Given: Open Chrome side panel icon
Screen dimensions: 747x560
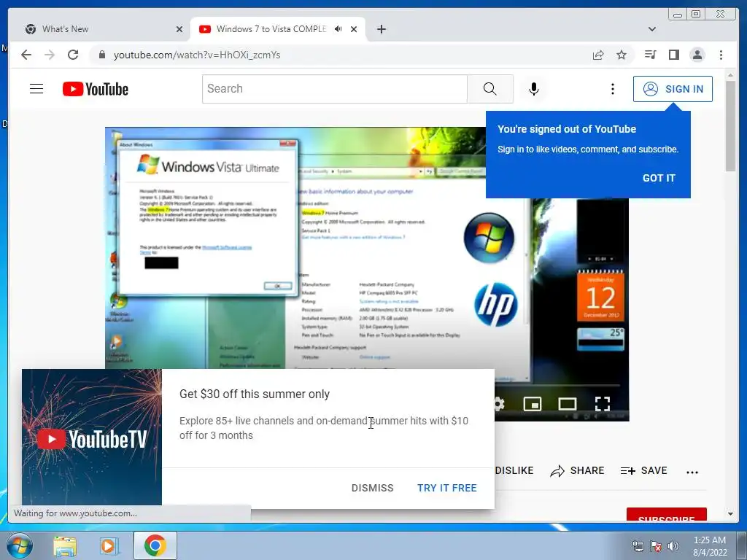Looking at the screenshot, I should coord(673,55).
